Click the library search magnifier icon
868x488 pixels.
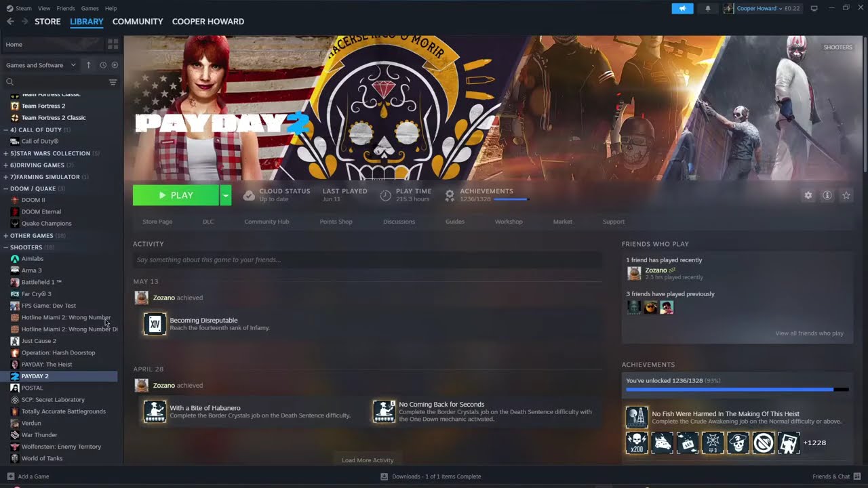9,82
